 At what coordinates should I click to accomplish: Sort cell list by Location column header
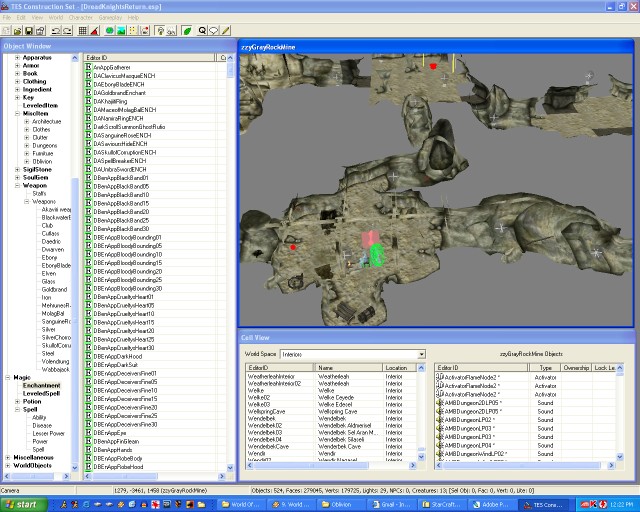click(x=399, y=367)
